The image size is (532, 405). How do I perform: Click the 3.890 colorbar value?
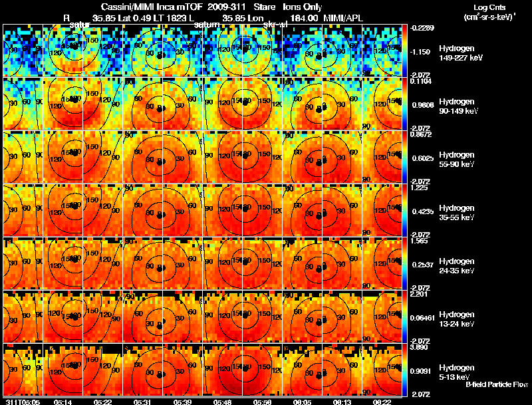click(x=419, y=347)
